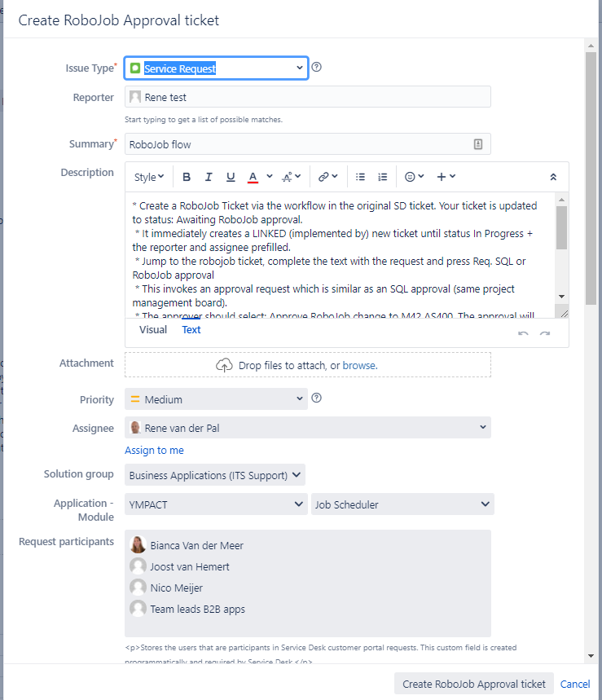
Task: Switch to the Visual editor tab
Action: pyautogui.click(x=153, y=329)
